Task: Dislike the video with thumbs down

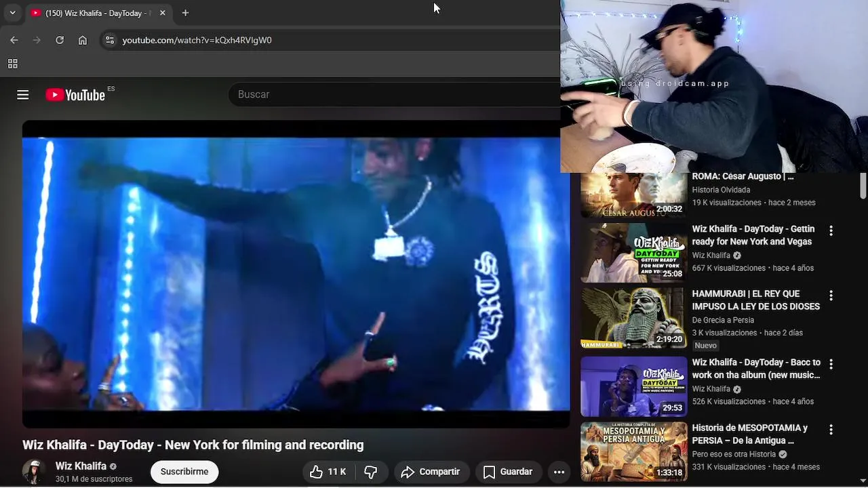Action: [371, 472]
